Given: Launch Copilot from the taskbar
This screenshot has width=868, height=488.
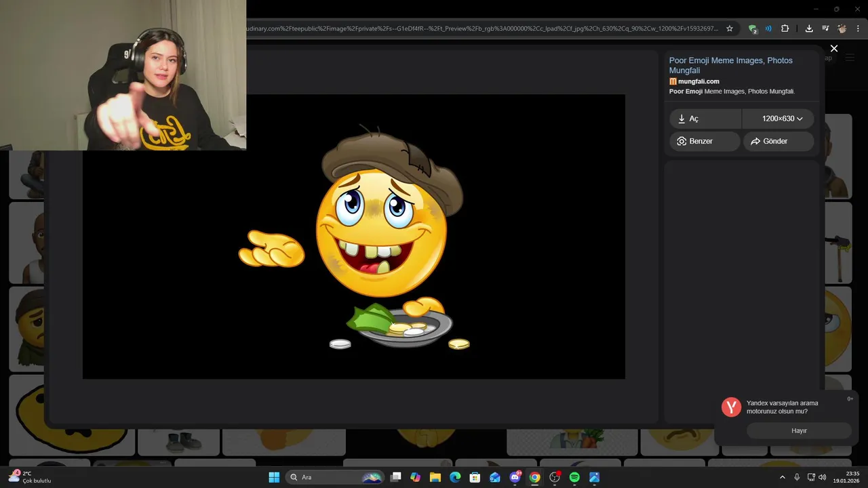Looking at the screenshot, I should pyautogui.click(x=416, y=477).
